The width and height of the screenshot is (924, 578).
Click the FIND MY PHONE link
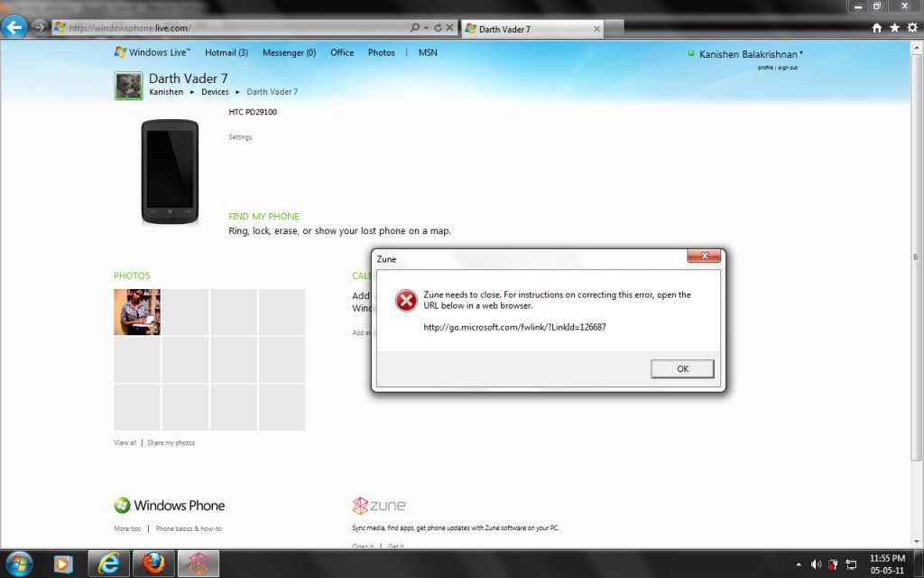pos(263,217)
